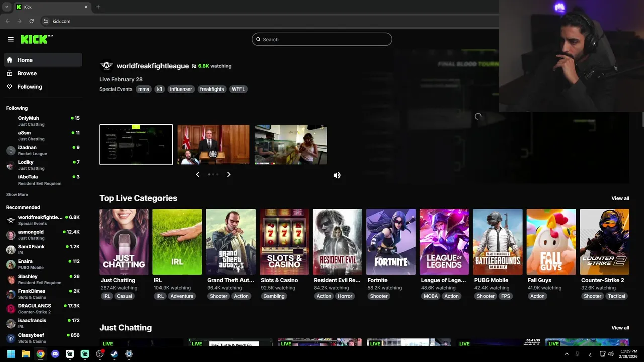Open the Resident Evil Requiem category
The image size is (644, 362).
tap(338, 241)
